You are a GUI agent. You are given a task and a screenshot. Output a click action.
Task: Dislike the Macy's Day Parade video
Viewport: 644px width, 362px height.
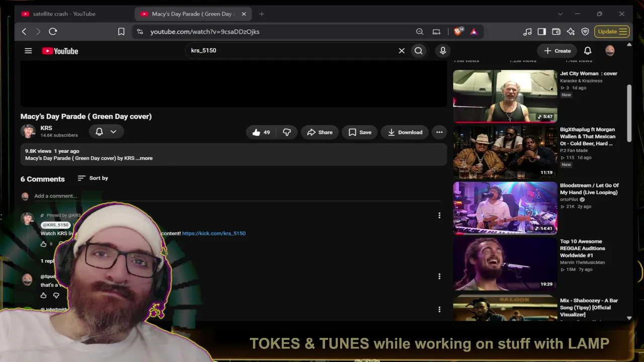point(287,132)
